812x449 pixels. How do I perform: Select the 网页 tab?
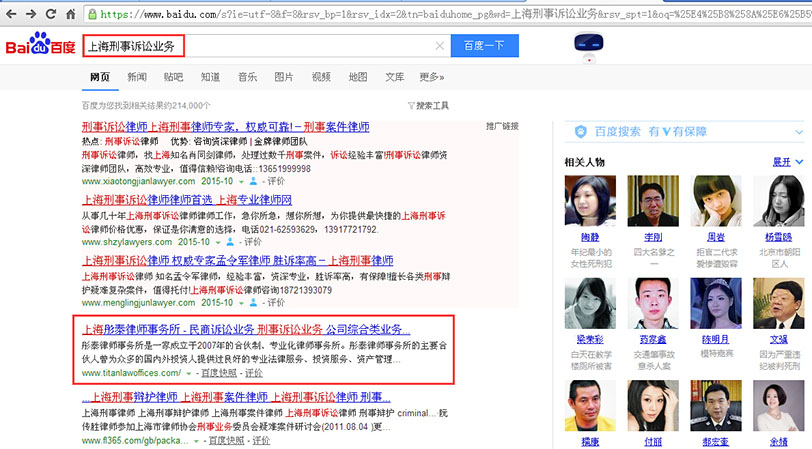point(100,77)
